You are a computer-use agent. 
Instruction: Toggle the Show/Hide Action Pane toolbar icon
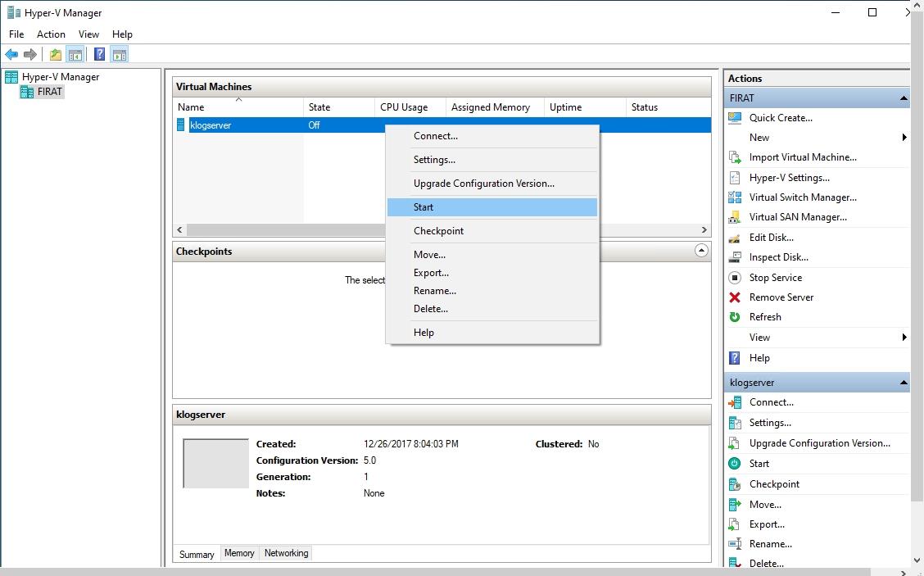coord(119,55)
